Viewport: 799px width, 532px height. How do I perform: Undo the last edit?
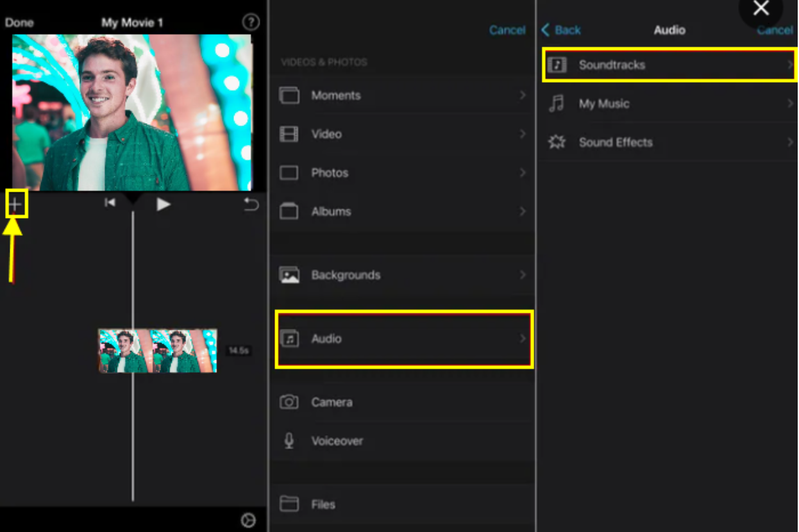click(251, 204)
